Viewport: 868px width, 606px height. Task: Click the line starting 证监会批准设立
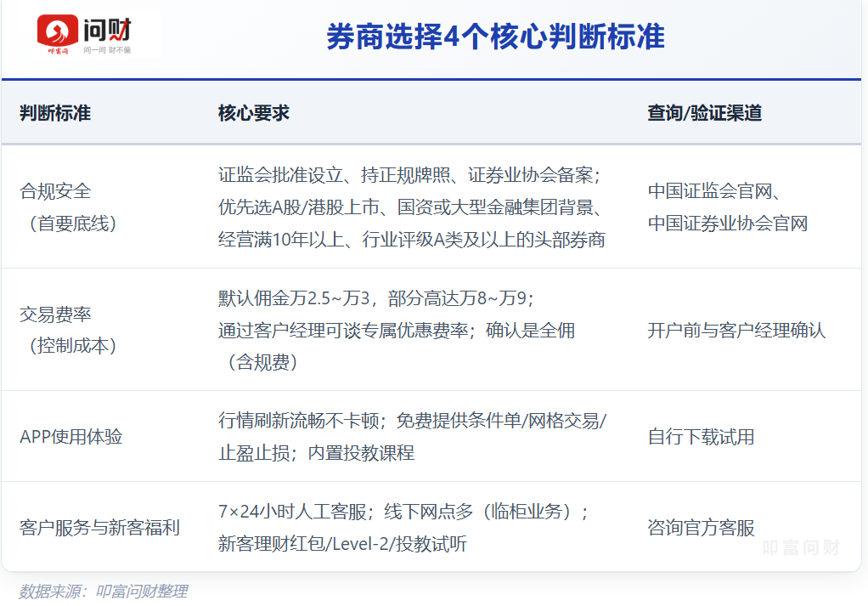409,175
